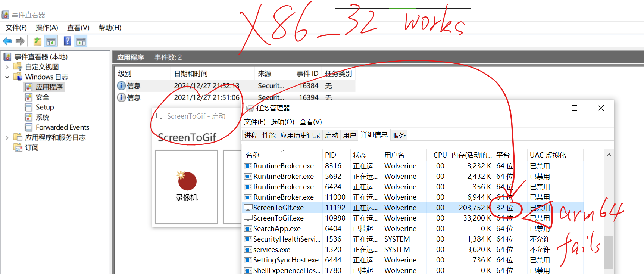This screenshot has width=644, height=274.
Task: Open 查看(V) menu in Event Viewer
Action: [x=78, y=28]
